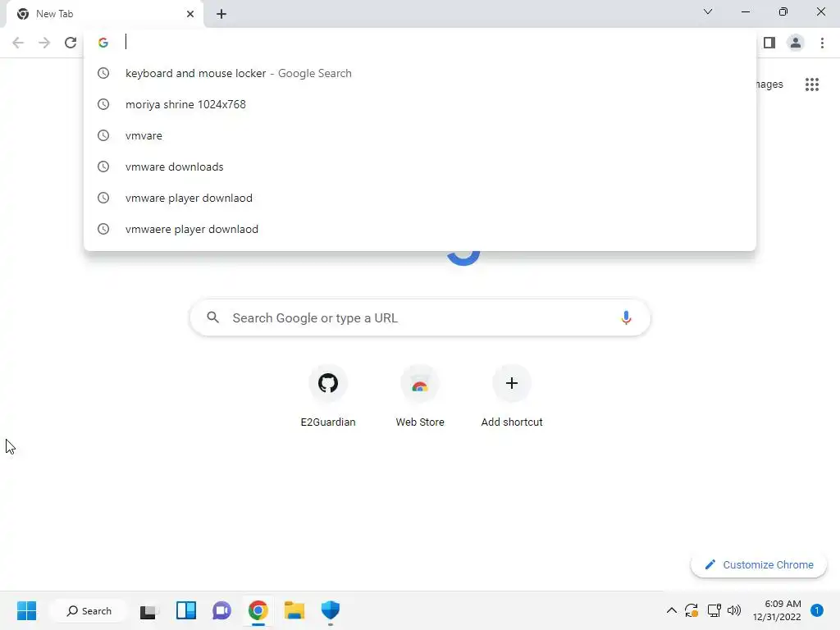Image resolution: width=840 pixels, height=630 pixels.
Task: Click Chrome icon on taskbar
Action: (x=258, y=610)
